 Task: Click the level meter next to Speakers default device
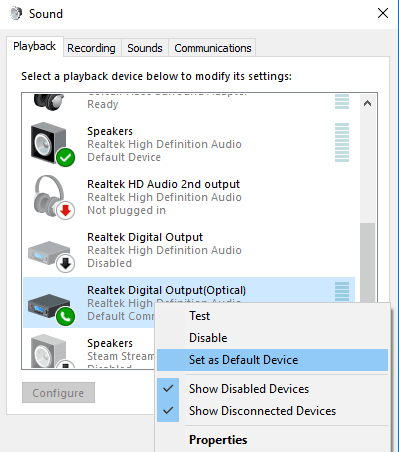coord(342,143)
